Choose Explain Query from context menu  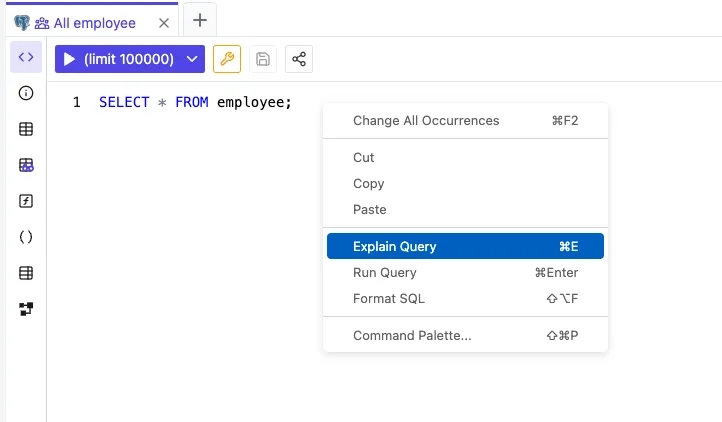(x=465, y=246)
